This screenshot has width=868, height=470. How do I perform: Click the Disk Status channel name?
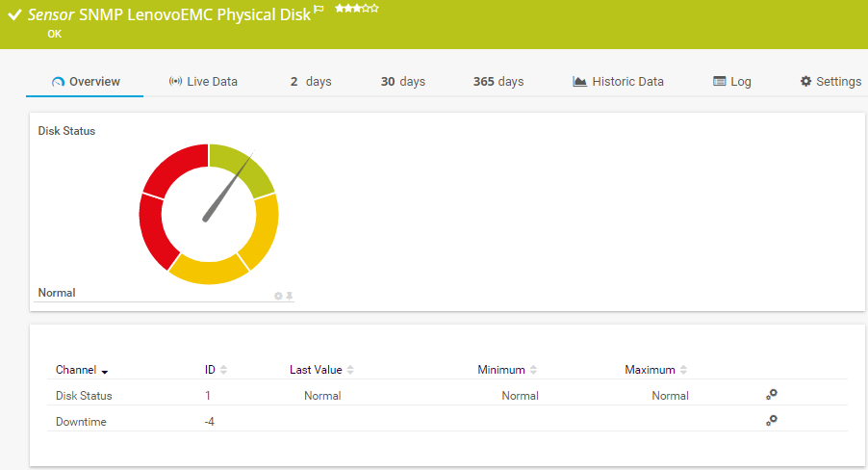[x=84, y=396]
